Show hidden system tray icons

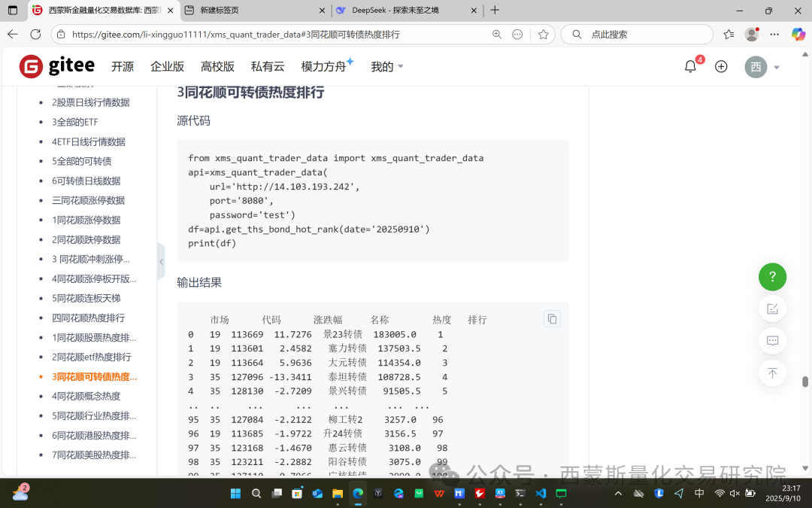618,493
